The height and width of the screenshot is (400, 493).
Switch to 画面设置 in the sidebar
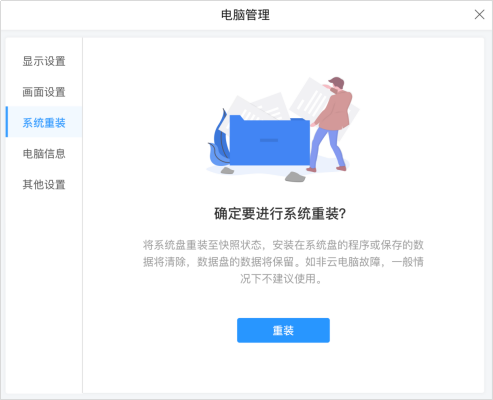pos(44,92)
